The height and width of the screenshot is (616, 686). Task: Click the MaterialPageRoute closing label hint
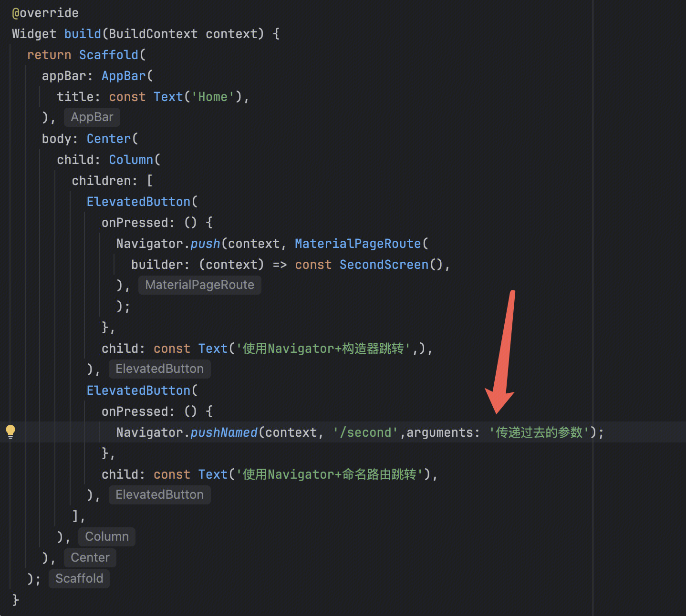pyautogui.click(x=199, y=285)
